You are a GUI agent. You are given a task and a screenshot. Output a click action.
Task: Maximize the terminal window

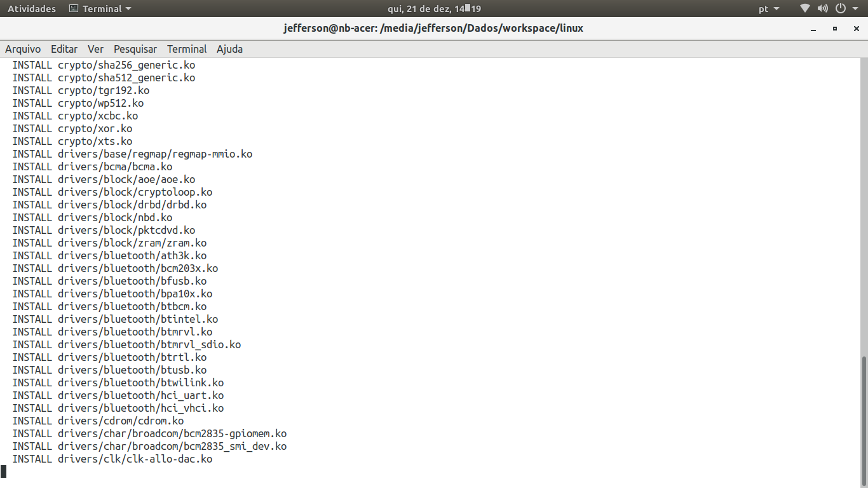835,29
